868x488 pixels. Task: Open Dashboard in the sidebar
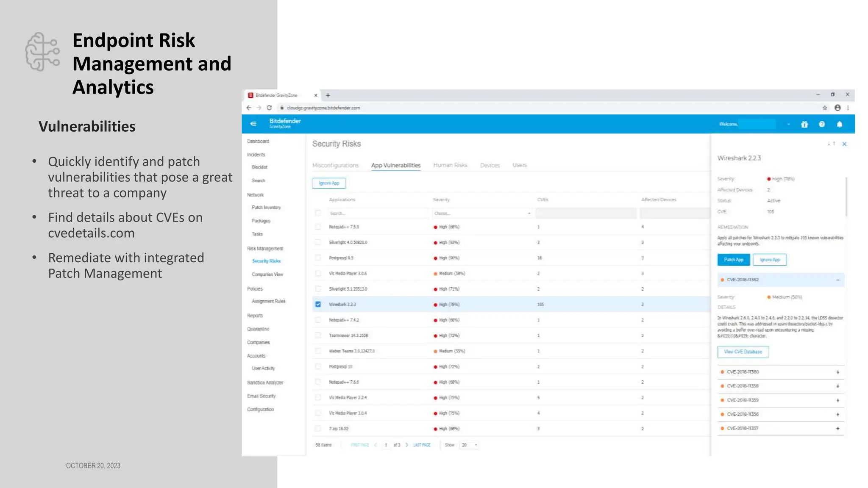[x=258, y=141]
